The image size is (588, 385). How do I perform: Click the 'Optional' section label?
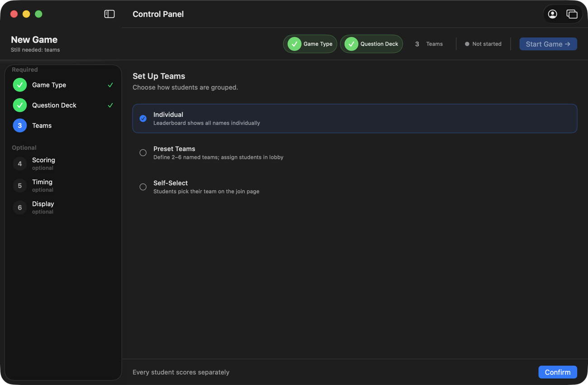click(x=24, y=147)
